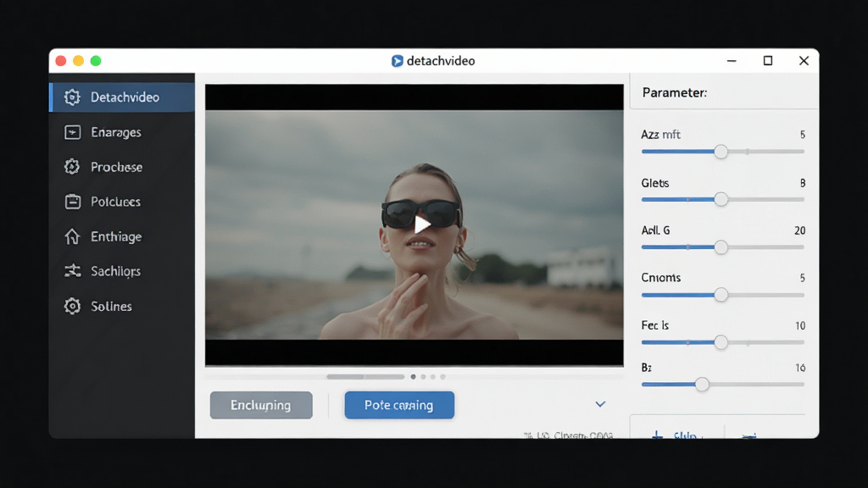Click the Sachilors sidebar label
Viewport: 868px width, 488px height.
point(115,271)
